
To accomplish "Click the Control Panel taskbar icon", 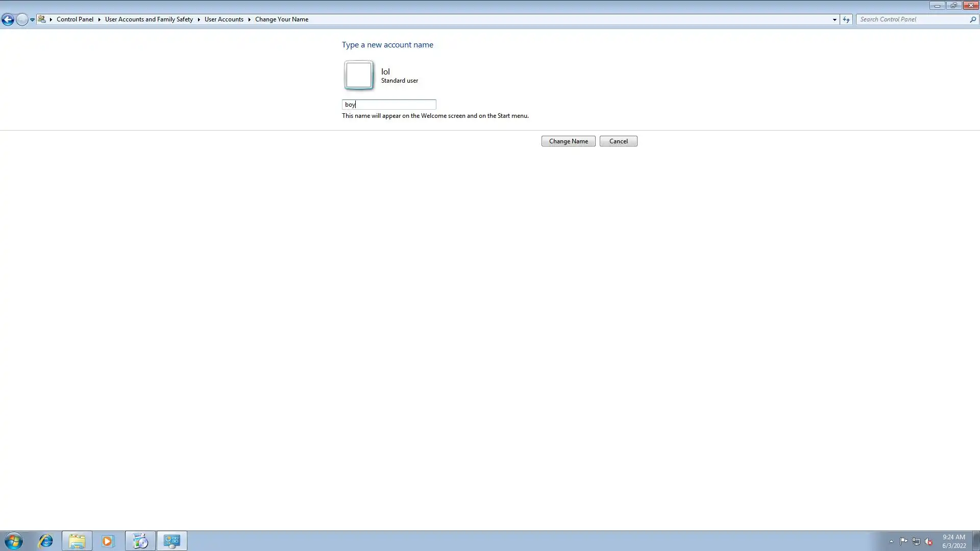I will click(x=172, y=541).
